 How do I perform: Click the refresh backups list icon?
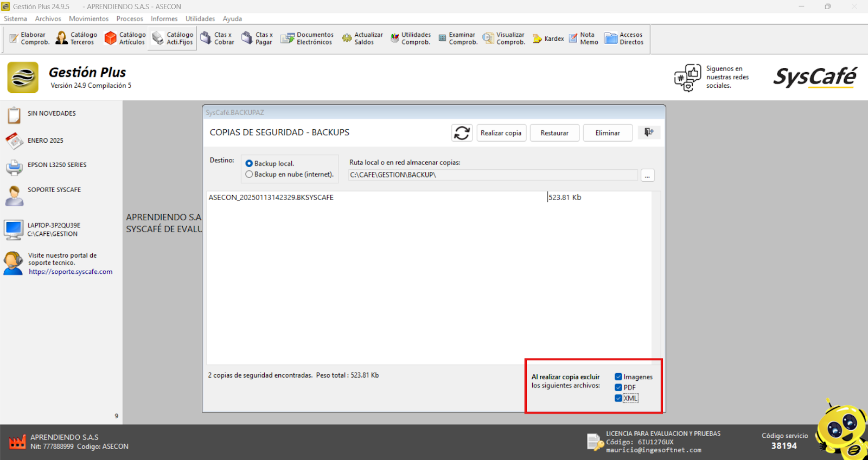[462, 133]
